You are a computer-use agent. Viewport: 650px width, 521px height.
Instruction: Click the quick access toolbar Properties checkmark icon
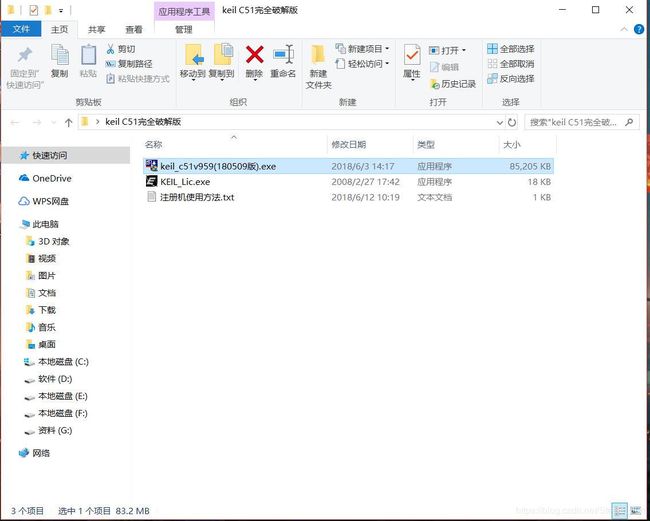click(34, 10)
